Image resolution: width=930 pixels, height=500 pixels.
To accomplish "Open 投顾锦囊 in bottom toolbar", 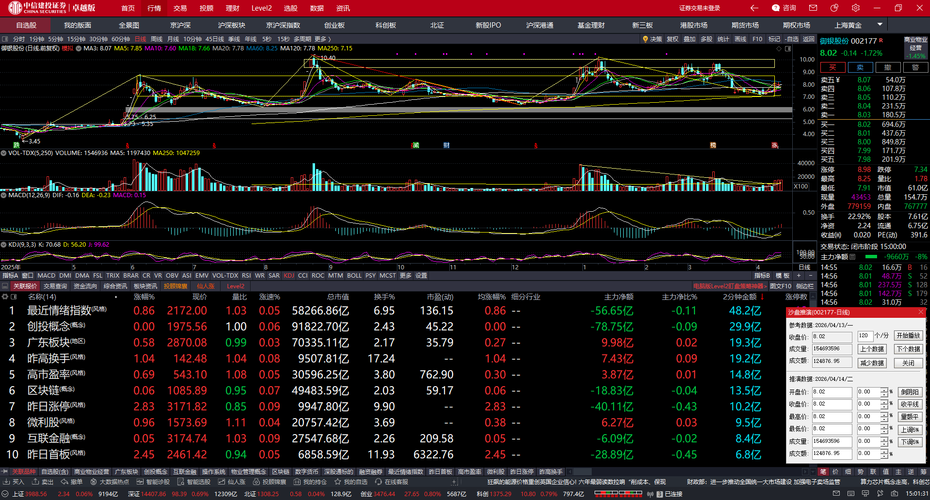I will coord(270,482).
